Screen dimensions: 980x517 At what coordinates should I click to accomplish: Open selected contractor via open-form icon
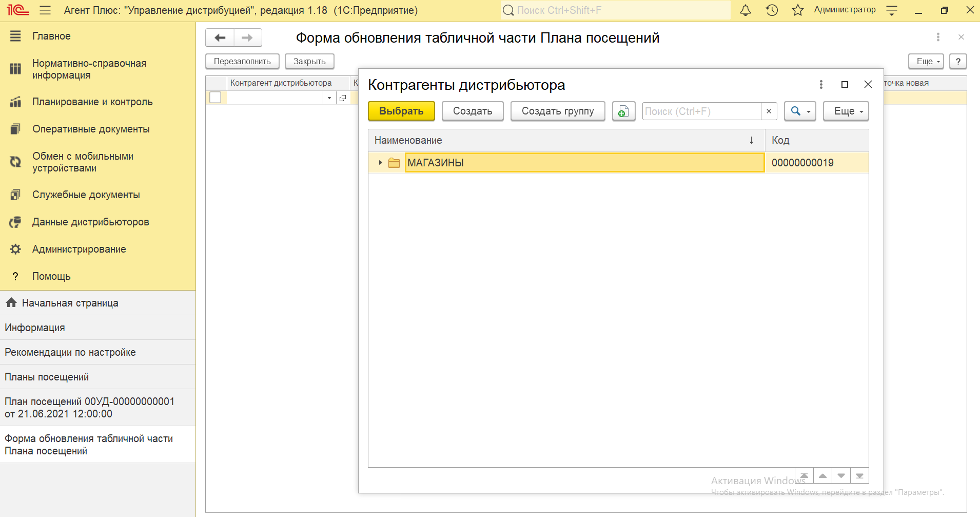[343, 98]
